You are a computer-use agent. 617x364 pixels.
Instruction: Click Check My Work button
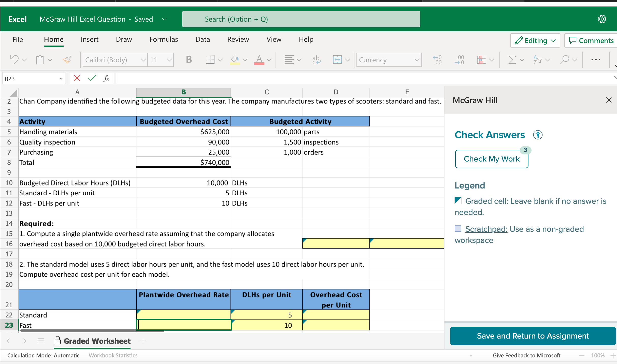tap(491, 159)
